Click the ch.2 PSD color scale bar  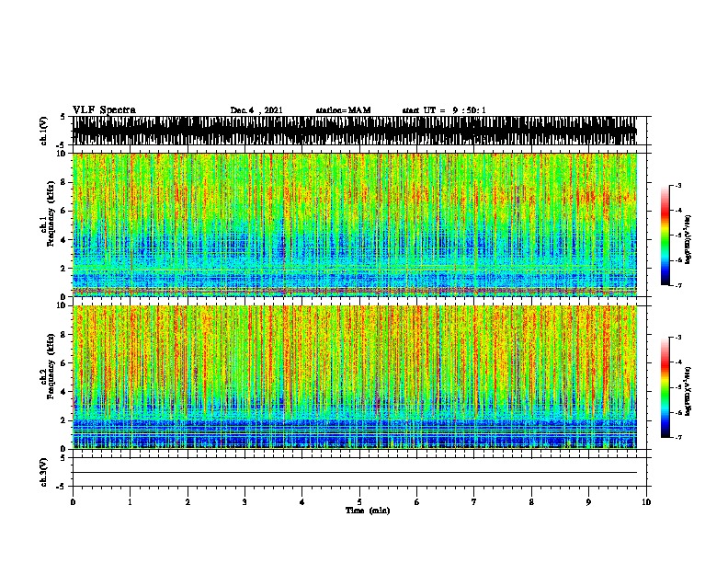[x=665, y=387]
